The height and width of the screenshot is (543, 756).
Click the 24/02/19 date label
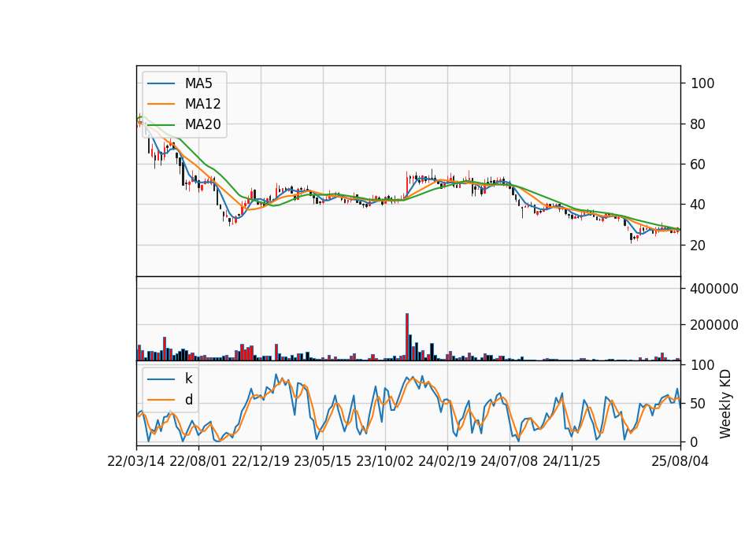(447, 461)
